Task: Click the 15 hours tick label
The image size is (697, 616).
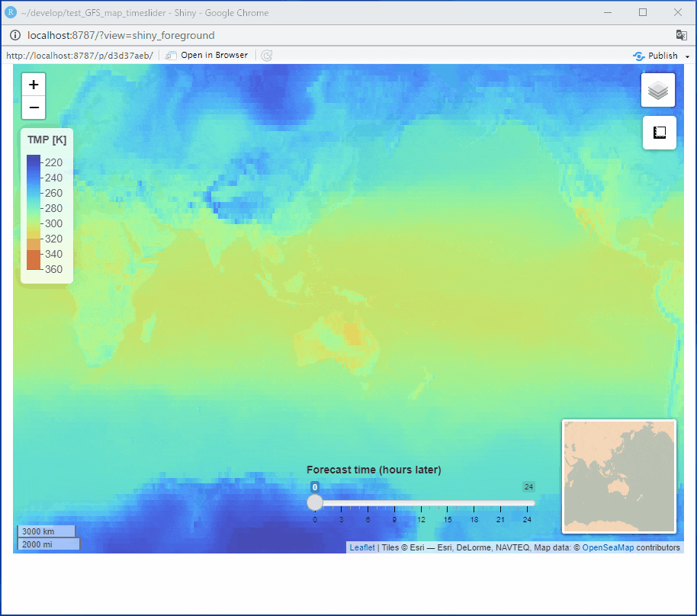Action: point(448,519)
